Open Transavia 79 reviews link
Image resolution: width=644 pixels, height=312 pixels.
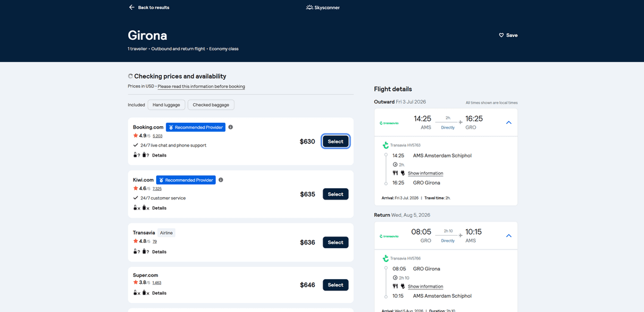pos(154,242)
